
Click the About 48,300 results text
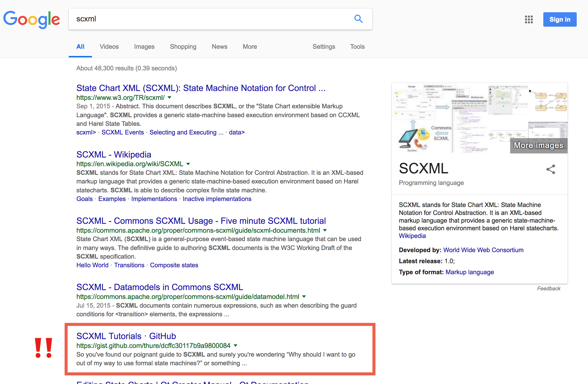coord(126,68)
